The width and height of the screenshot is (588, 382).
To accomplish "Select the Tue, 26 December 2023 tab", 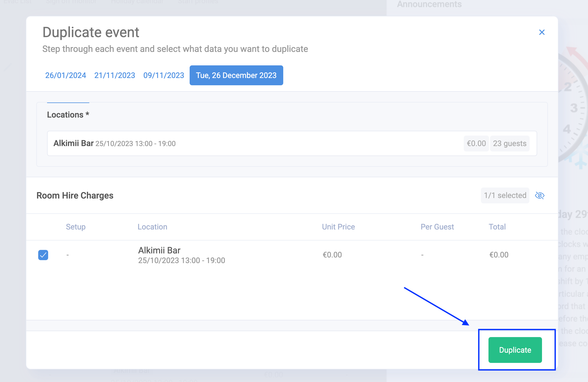I will coord(236,75).
